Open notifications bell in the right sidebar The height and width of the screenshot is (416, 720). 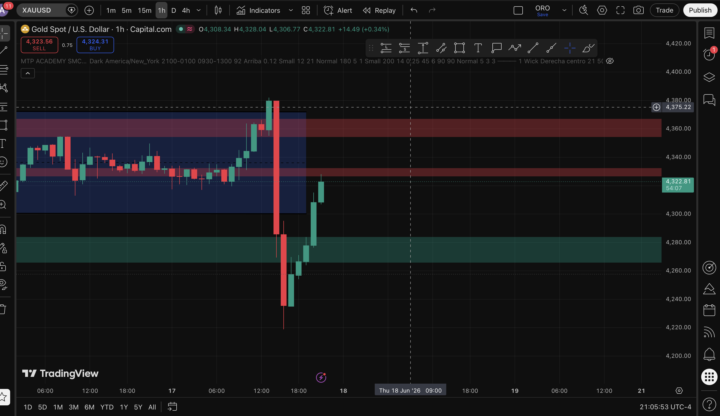(x=709, y=354)
